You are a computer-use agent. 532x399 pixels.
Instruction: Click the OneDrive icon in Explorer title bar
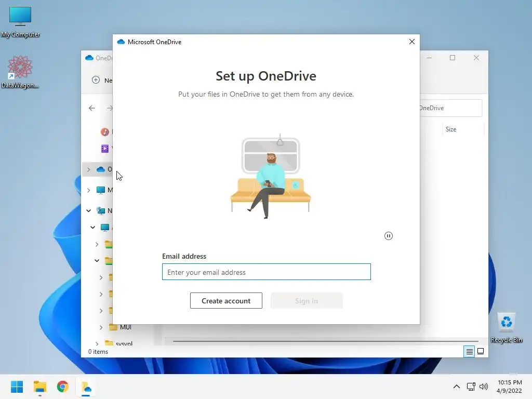89,58
